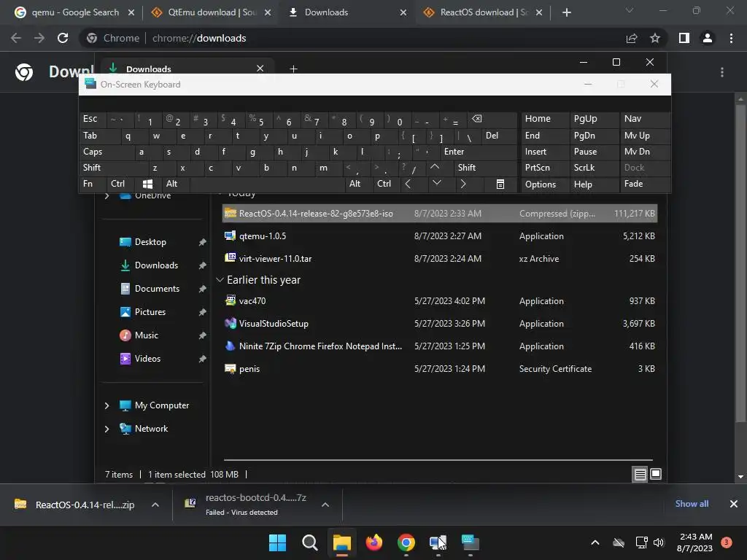Switch to qemu - Google Search tab

(x=74, y=12)
